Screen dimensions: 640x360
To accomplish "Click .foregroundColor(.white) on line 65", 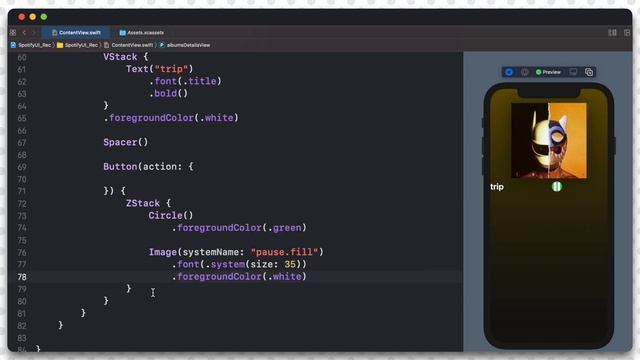I will pos(171,118).
